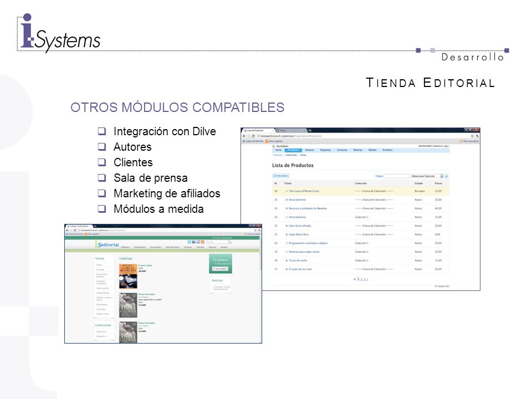Viewport: 532px width, 399px height.
Task: Click the Facebook icon on iSeditorial header
Action: 194,242
